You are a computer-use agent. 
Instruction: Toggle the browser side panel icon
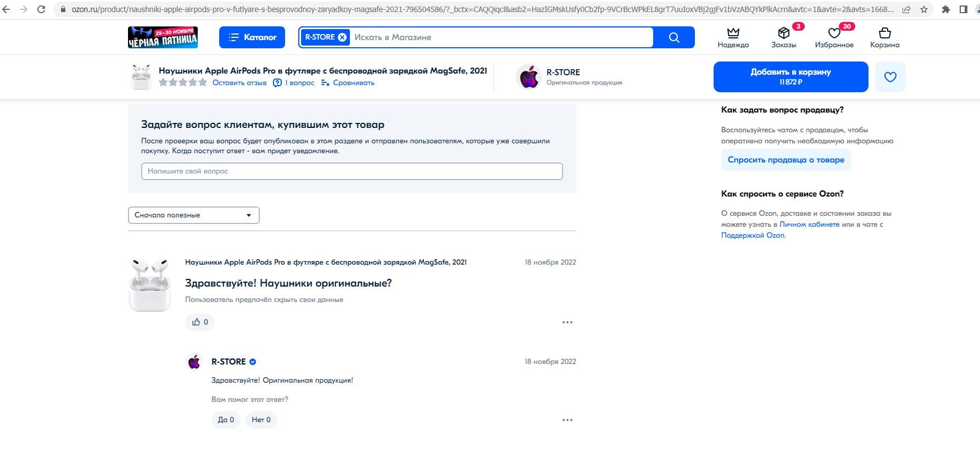(x=964, y=9)
